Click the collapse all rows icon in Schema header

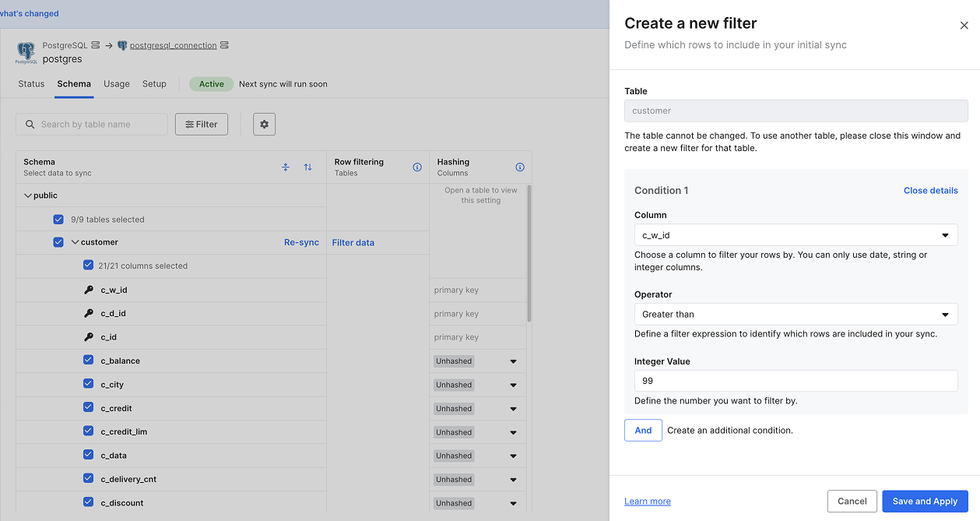coord(286,167)
